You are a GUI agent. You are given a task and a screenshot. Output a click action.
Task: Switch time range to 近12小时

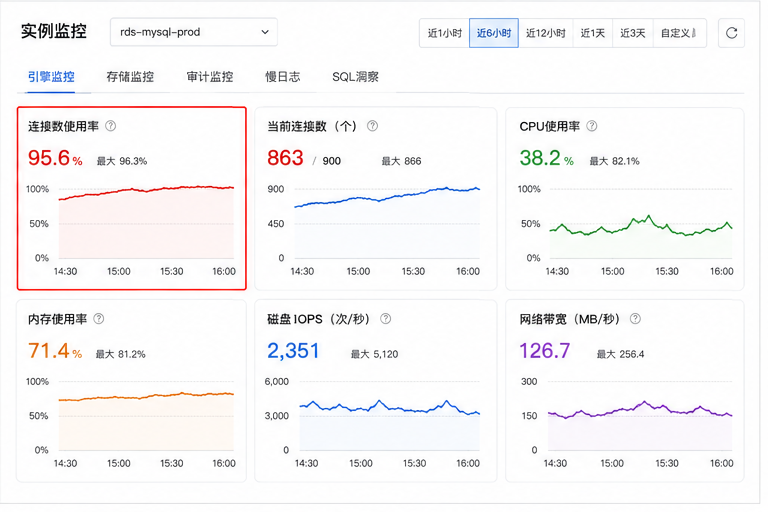[x=546, y=33]
